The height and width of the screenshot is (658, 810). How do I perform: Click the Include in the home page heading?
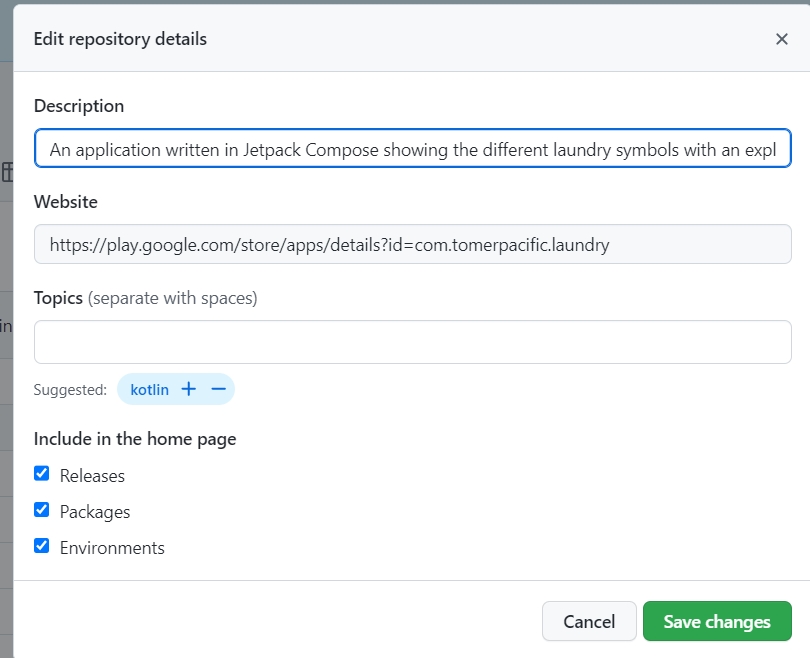(x=134, y=438)
